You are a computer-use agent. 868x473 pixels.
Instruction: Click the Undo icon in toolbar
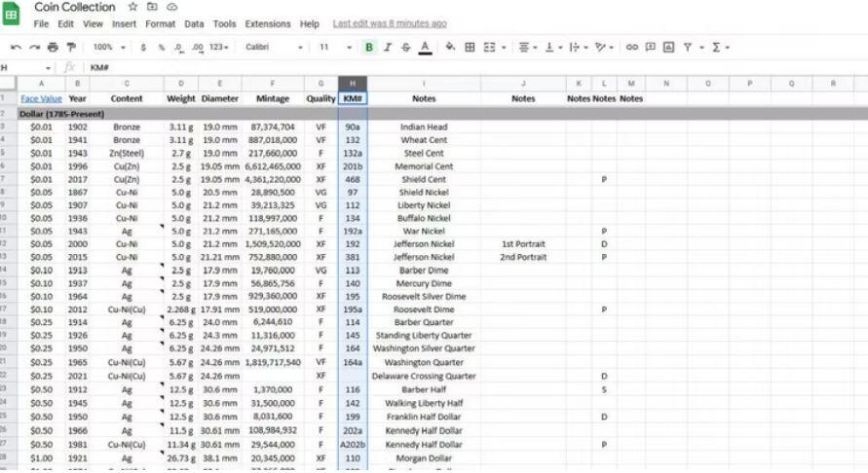click(x=16, y=47)
